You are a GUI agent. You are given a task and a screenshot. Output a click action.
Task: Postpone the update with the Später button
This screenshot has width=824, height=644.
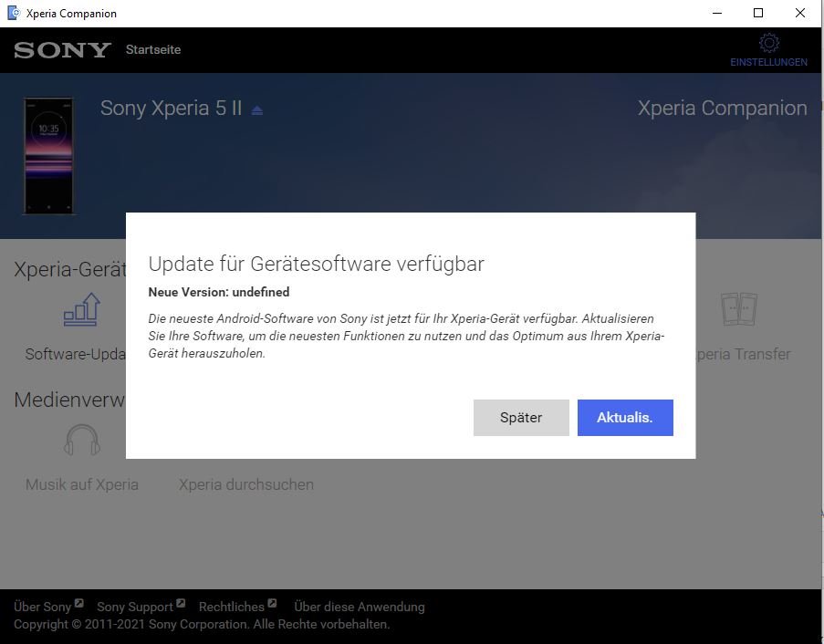(x=521, y=418)
